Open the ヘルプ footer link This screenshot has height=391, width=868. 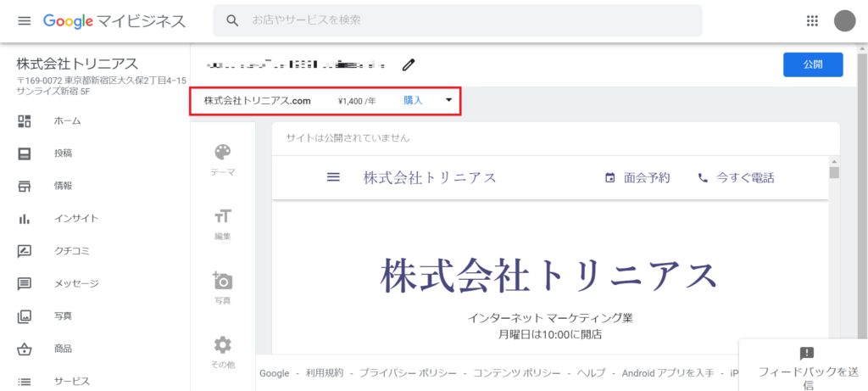coord(591,373)
